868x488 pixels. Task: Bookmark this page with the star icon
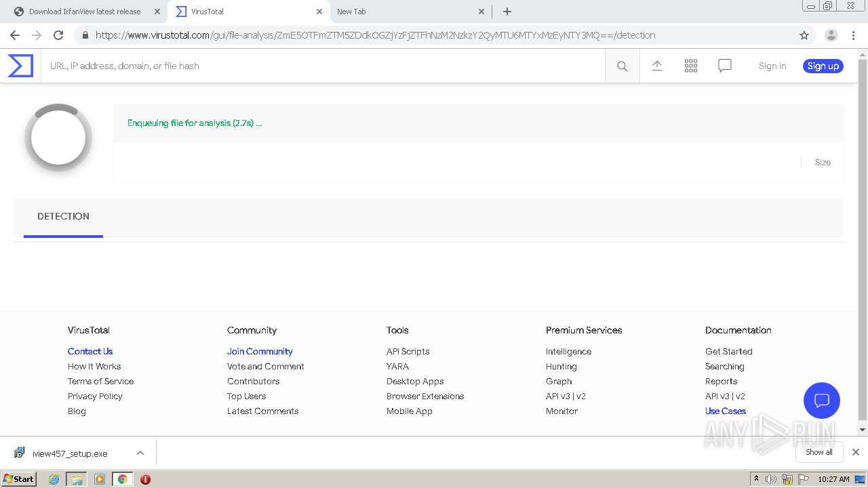(x=804, y=35)
